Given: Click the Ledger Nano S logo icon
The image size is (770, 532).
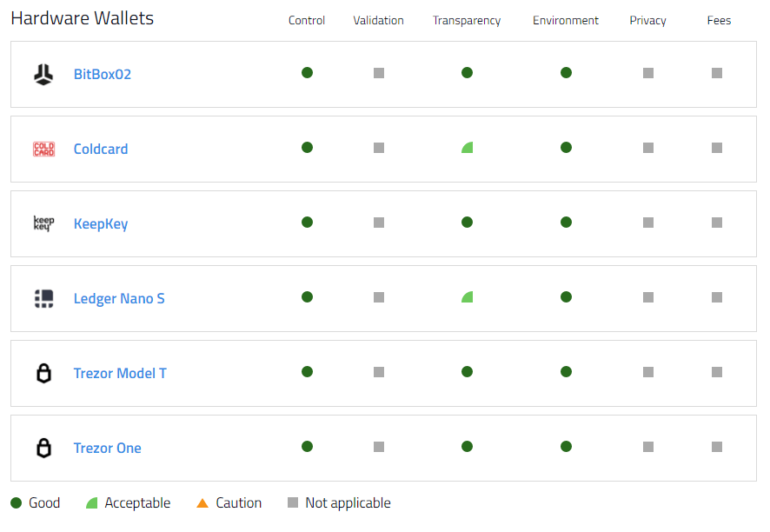Looking at the screenshot, I should [x=43, y=298].
